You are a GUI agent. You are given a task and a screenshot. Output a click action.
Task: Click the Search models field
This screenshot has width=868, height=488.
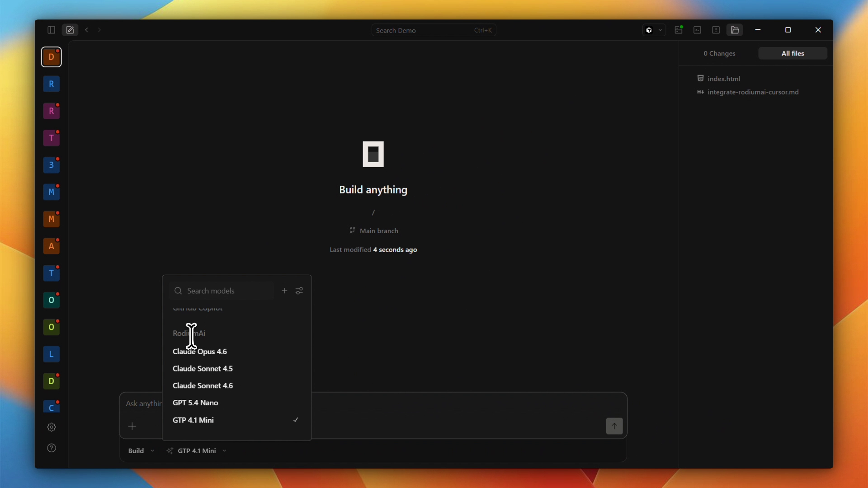point(222,291)
